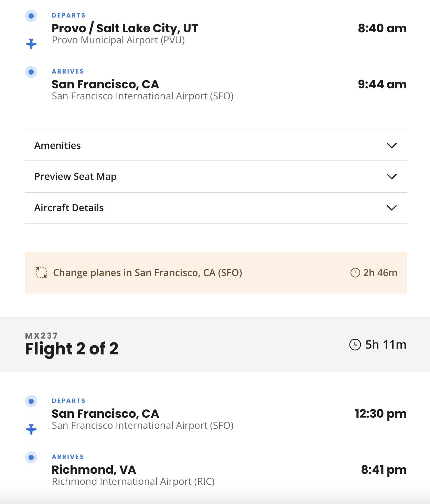Image resolution: width=430 pixels, height=504 pixels.
Task: Click the first San Francisco arrival timeline dot
Action: click(31, 72)
